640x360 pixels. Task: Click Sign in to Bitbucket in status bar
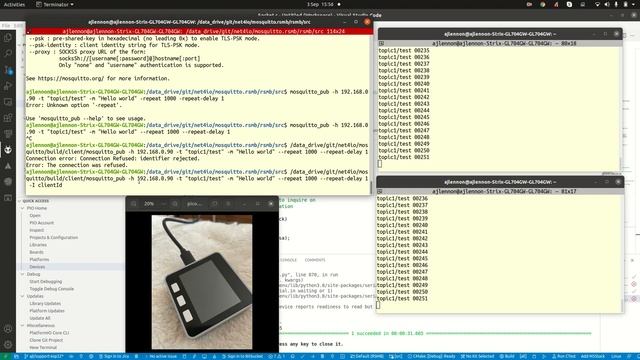point(241,356)
